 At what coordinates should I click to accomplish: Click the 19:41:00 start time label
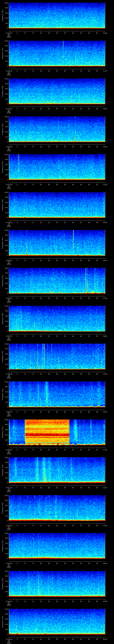point(9,487)
